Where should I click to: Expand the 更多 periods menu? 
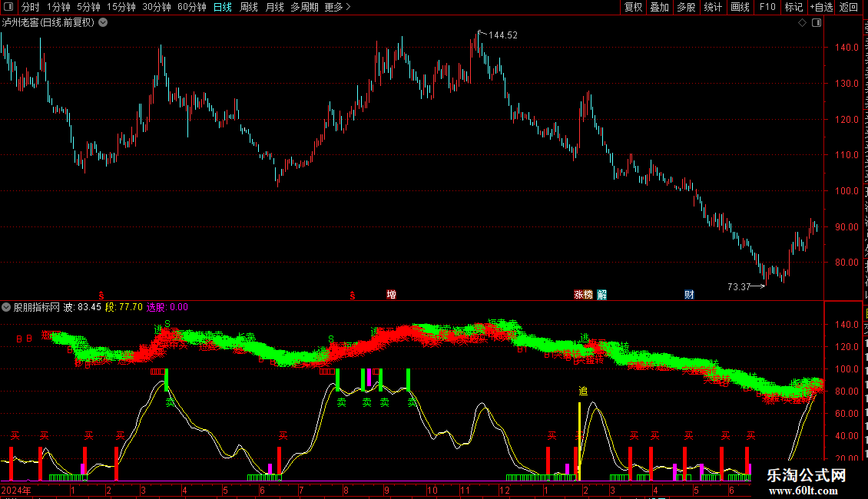tap(337, 7)
